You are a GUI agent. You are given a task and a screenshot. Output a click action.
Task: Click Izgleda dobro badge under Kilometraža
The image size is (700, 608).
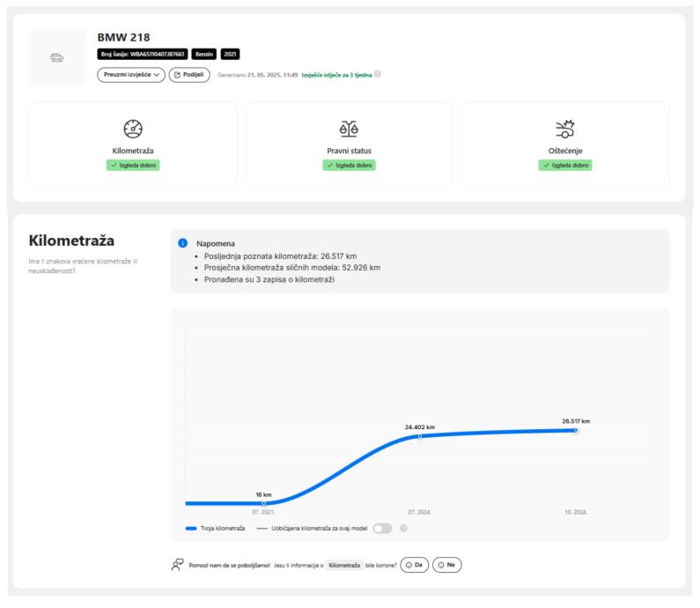click(x=133, y=166)
